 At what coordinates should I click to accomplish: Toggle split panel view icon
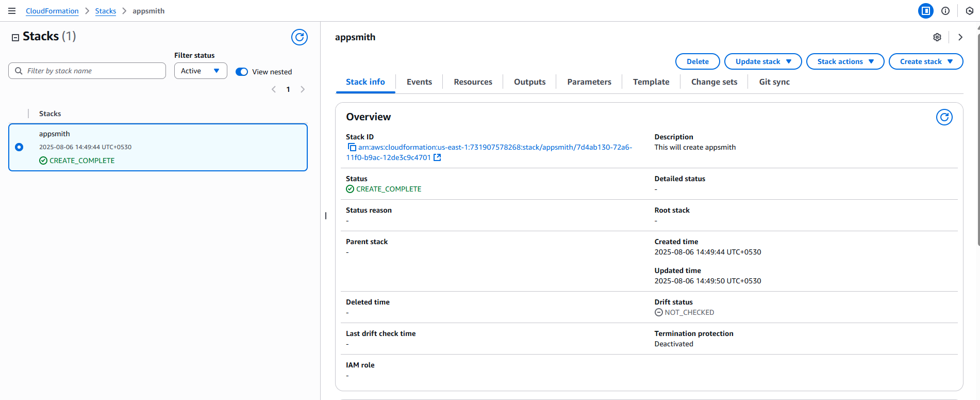926,11
